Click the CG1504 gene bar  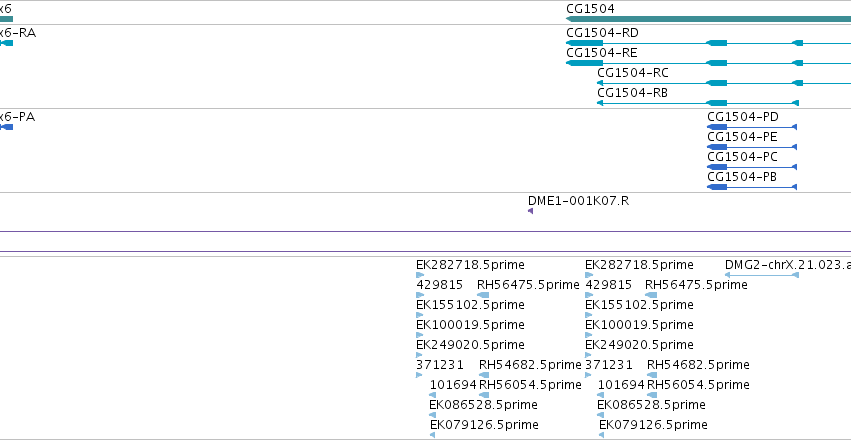point(708,19)
